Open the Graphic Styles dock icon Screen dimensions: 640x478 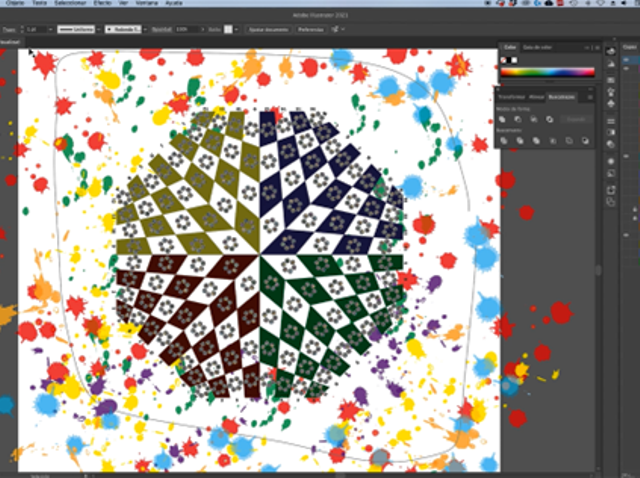pyautogui.click(x=611, y=173)
